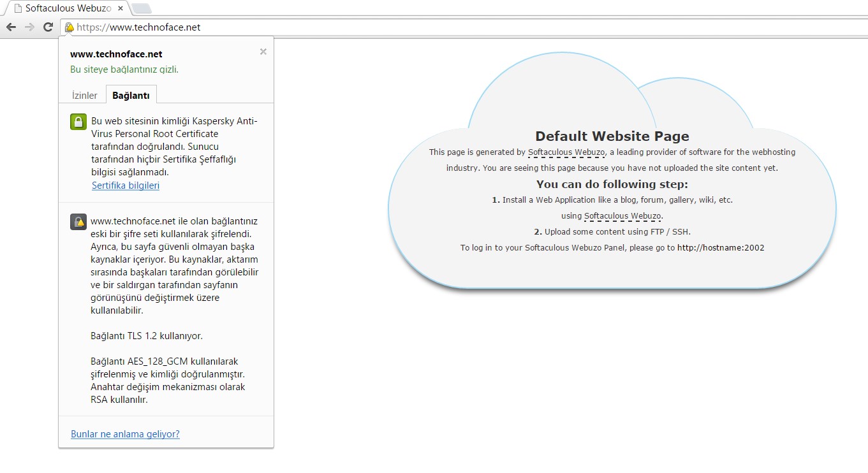Screen dimensions: 868x473
Task: Click the yellow warning padlock in address bar
Action: pyautogui.click(x=69, y=27)
